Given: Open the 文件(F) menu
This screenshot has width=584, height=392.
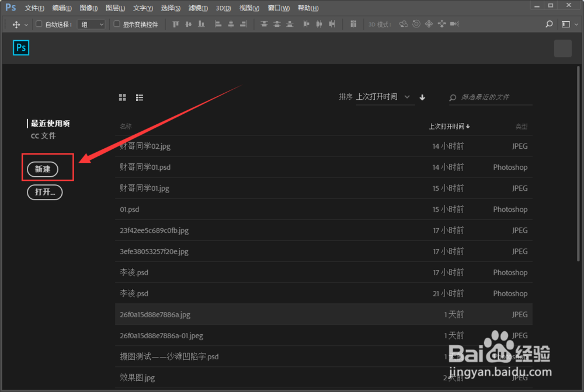Looking at the screenshot, I should coord(34,8).
